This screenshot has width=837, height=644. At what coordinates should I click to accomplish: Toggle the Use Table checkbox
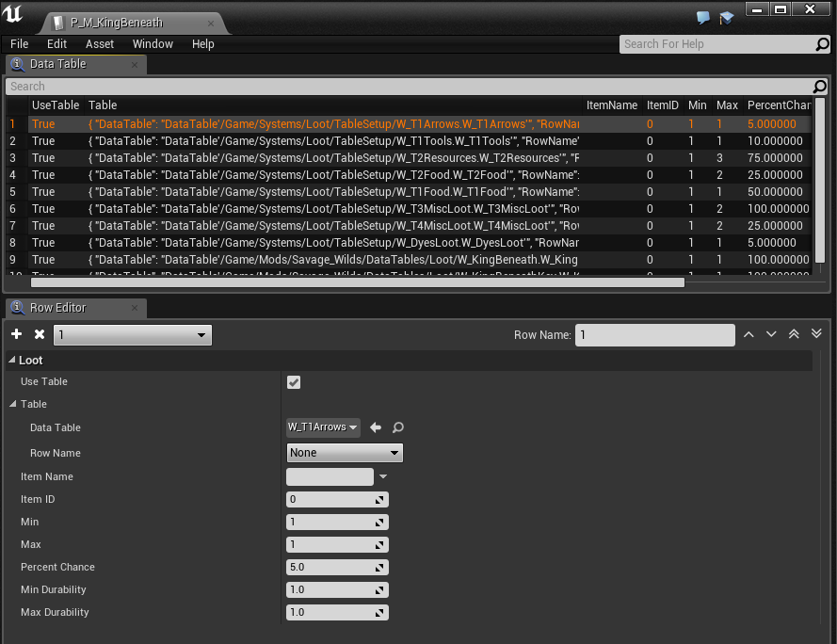[x=294, y=381]
